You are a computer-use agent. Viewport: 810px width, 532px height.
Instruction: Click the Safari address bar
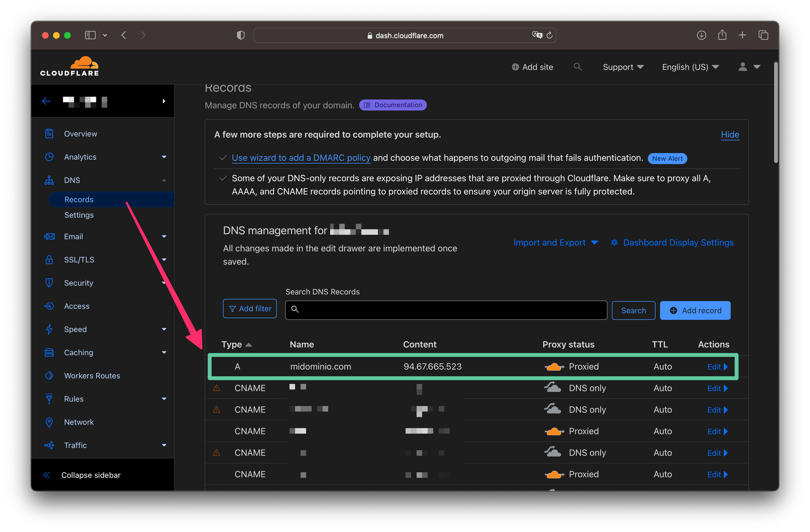click(405, 35)
